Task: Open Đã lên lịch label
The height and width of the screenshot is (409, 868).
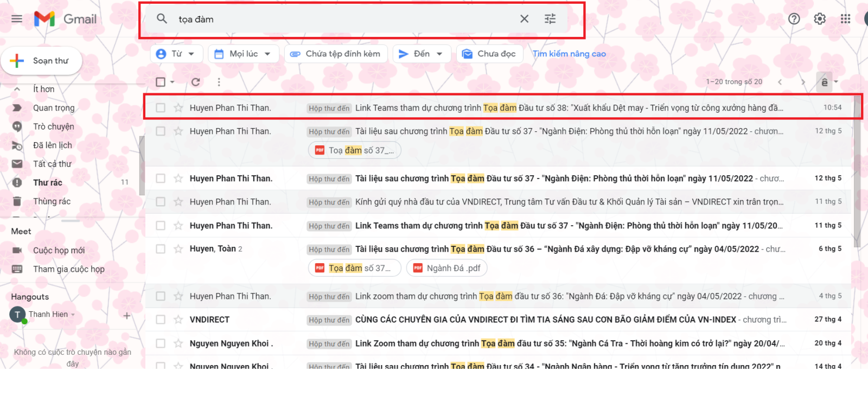Action: [x=52, y=145]
